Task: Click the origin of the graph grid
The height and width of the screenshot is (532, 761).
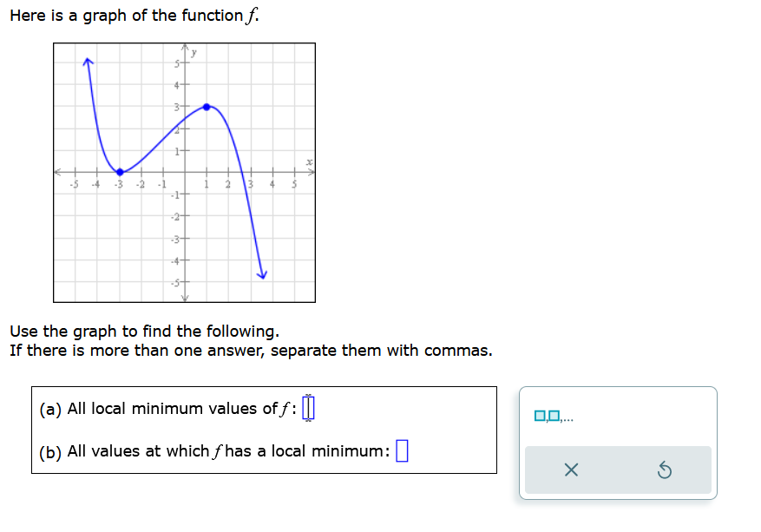Action: point(184,172)
